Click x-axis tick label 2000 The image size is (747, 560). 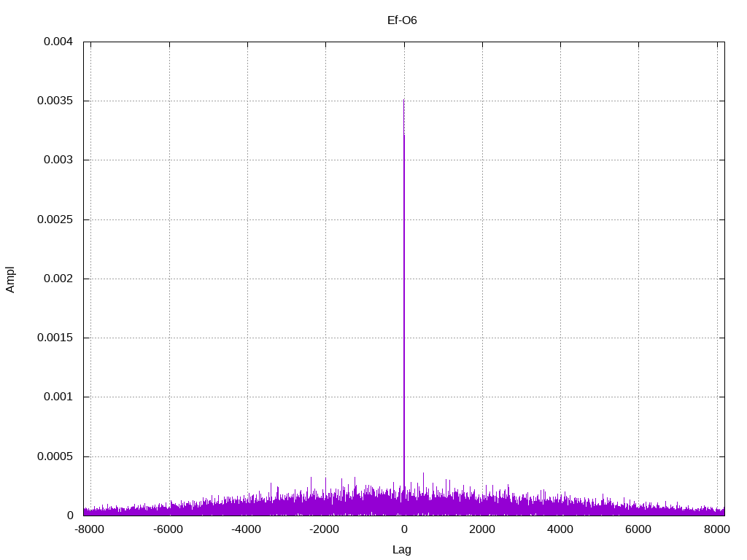pos(482,529)
